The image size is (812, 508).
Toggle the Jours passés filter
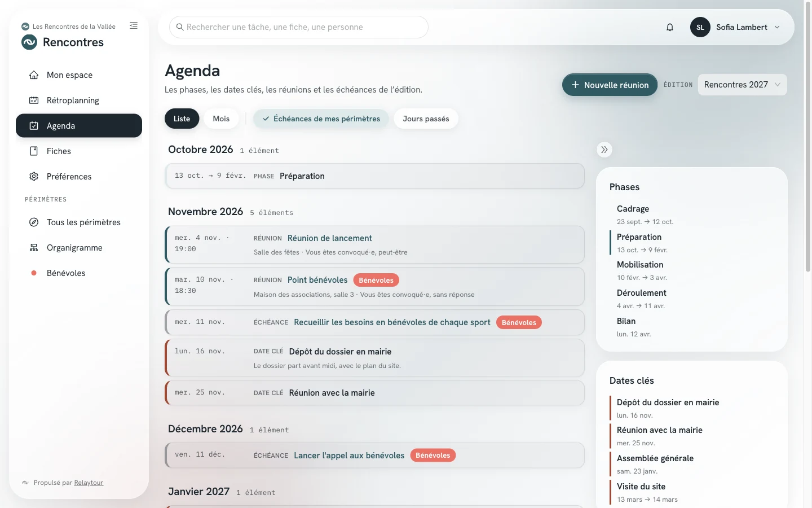point(426,119)
